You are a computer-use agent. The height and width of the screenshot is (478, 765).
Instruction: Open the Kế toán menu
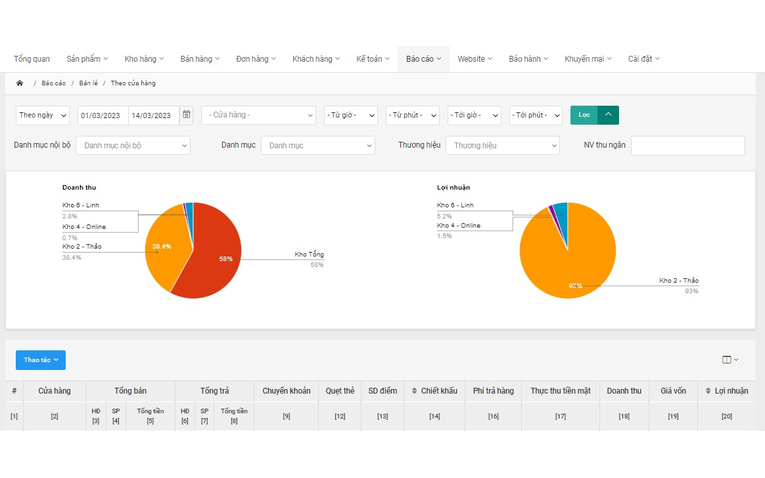(373, 59)
